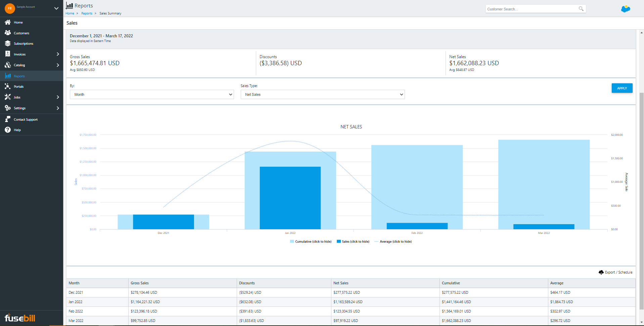Screen dimensions: 644x326
Task: Click the Salesforce cloud icon
Action: (x=626, y=9)
